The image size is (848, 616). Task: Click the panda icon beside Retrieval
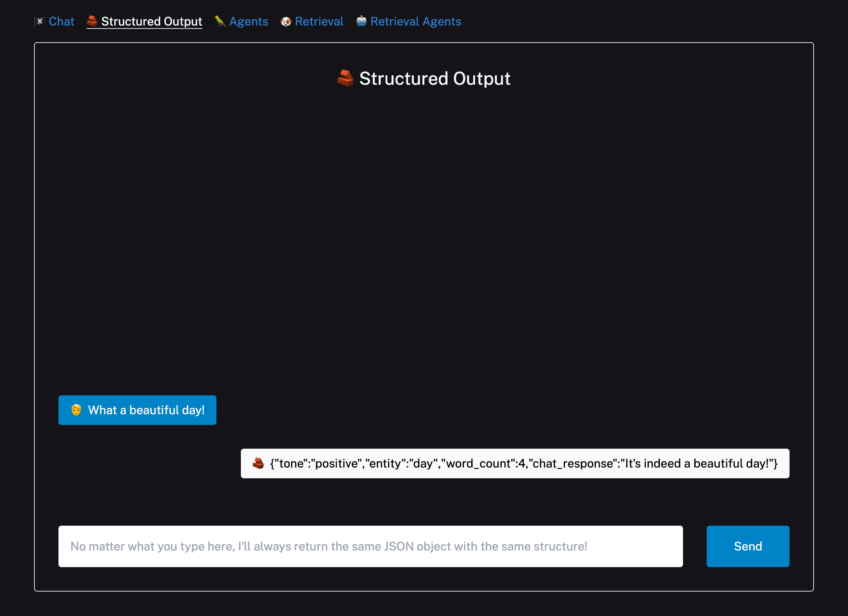tap(286, 21)
